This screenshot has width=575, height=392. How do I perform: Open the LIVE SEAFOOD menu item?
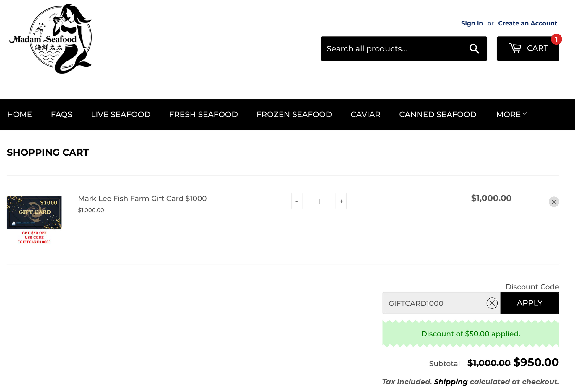pos(121,114)
